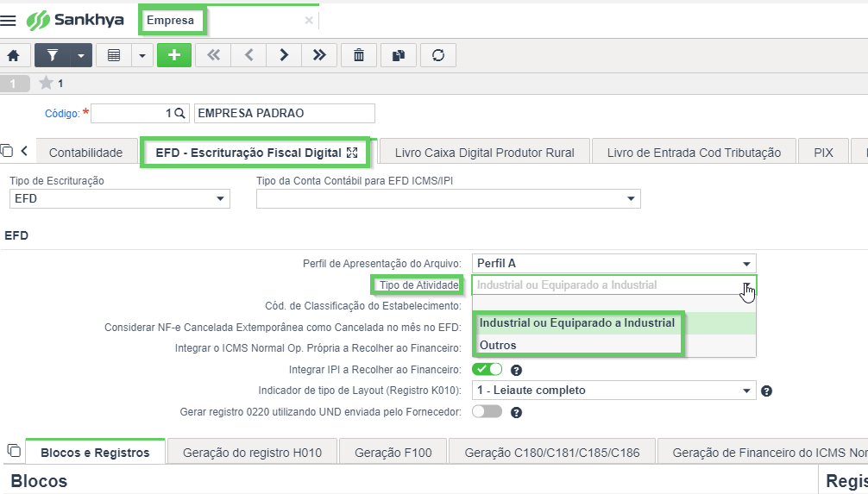
Task: Open Tipo da Conta Contábil dropdown
Action: 449,198
